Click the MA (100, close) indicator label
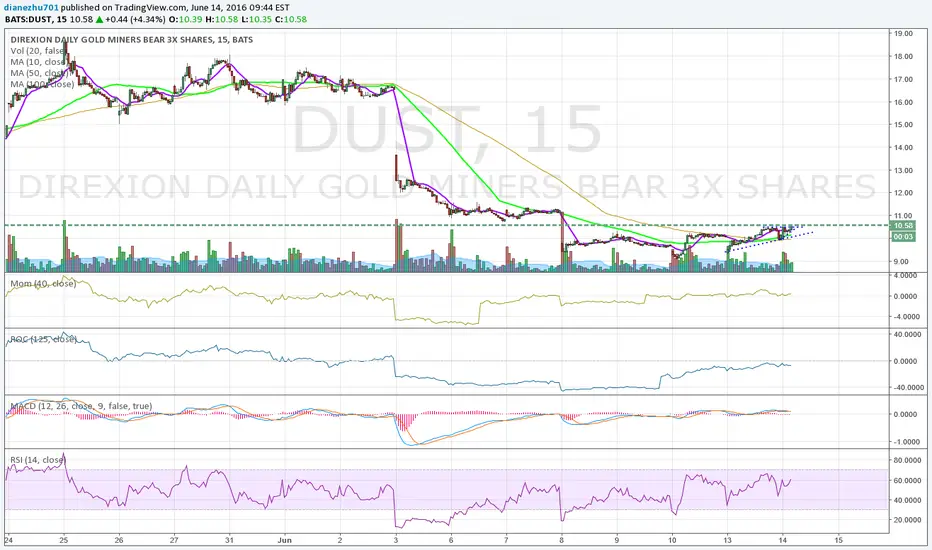932x550 pixels. click(x=42, y=84)
